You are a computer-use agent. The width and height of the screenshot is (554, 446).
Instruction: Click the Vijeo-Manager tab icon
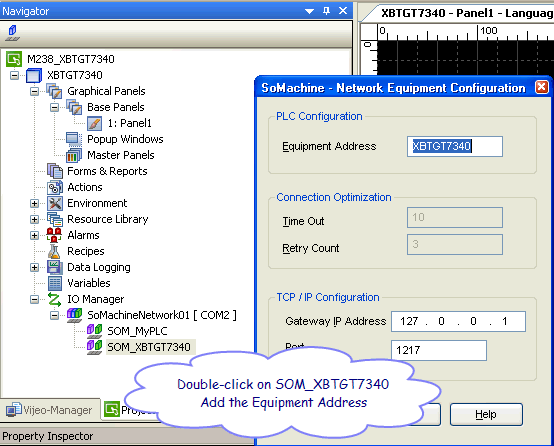13,410
